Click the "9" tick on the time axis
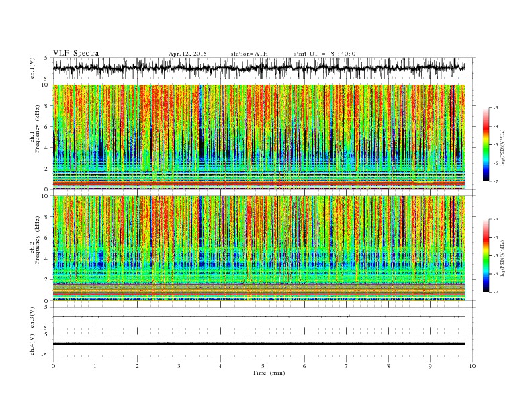 point(430,366)
